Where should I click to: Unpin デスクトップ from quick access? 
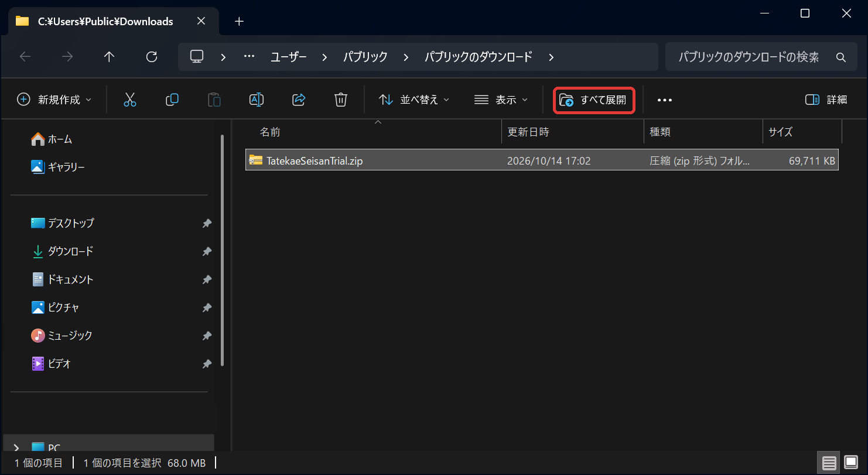click(207, 223)
